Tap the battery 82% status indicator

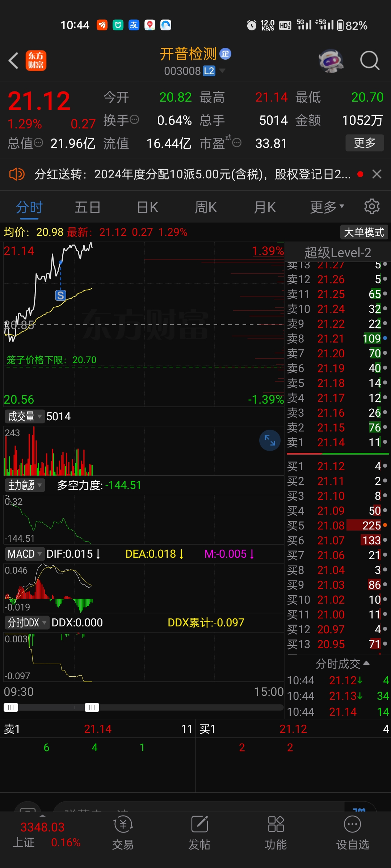352,25
